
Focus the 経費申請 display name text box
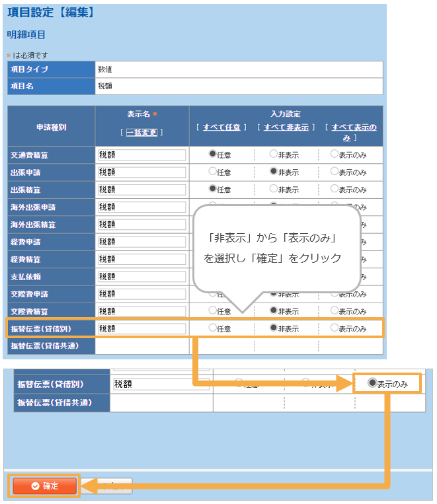coord(141,241)
